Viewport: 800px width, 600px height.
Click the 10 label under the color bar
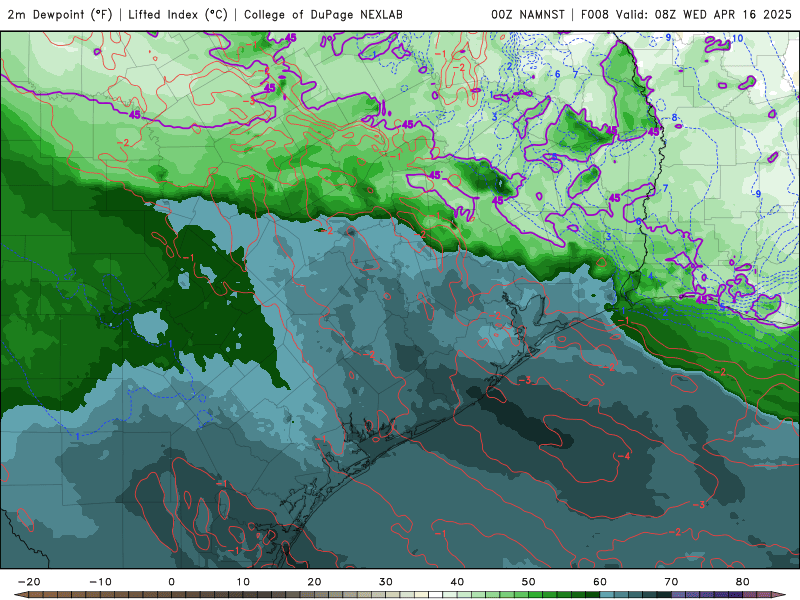click(243, 582)
